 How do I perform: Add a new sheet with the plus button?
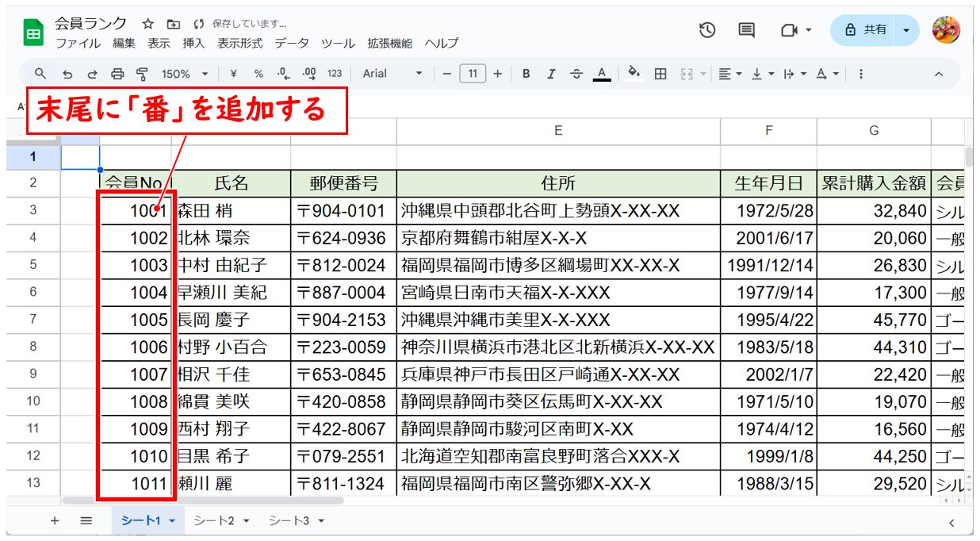coord(54,521)
